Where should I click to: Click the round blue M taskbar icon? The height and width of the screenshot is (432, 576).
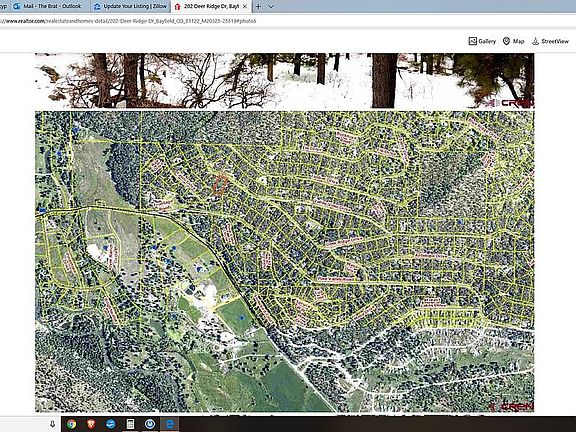click(150, 424)
